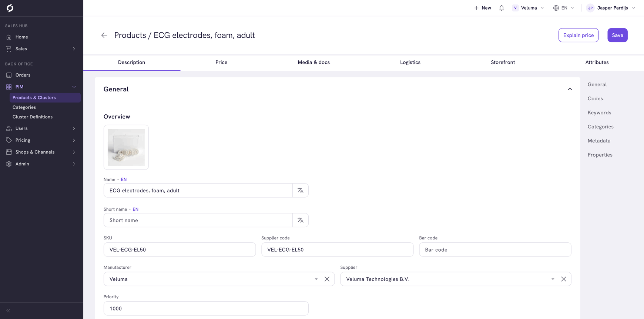Image resolution: width=644 pixels, height=319 pixels.
Task: Click the Home icon in sidebar
Action: (x=9, y=37)
